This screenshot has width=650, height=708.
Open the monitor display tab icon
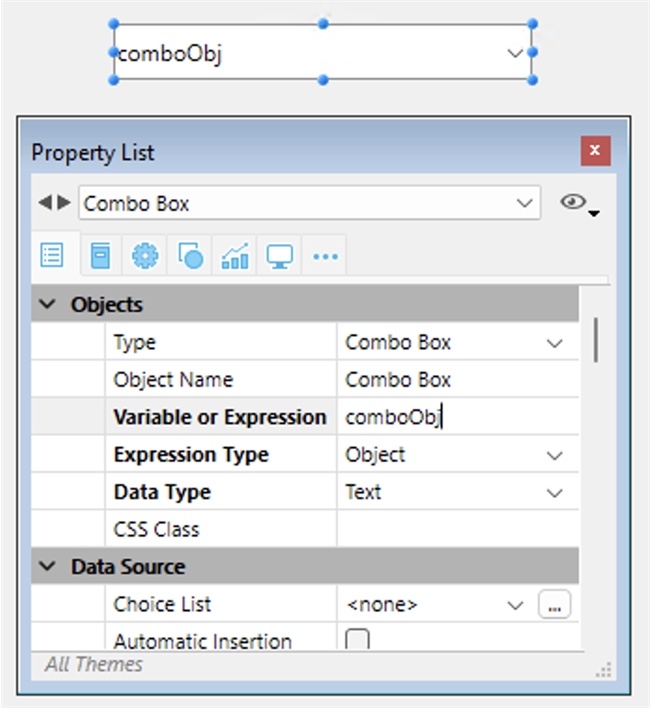point(279,256)
